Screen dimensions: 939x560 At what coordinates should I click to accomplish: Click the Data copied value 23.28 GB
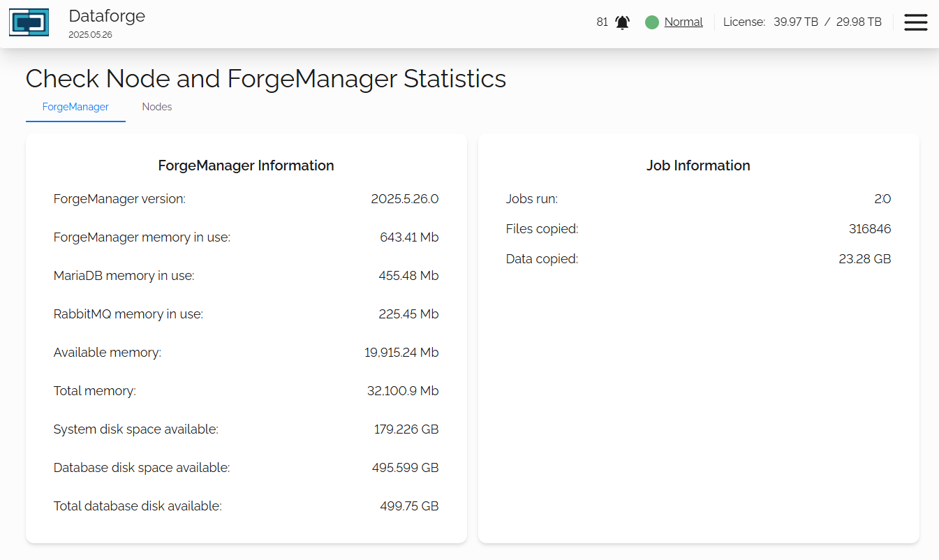click(x=864, y=259)
